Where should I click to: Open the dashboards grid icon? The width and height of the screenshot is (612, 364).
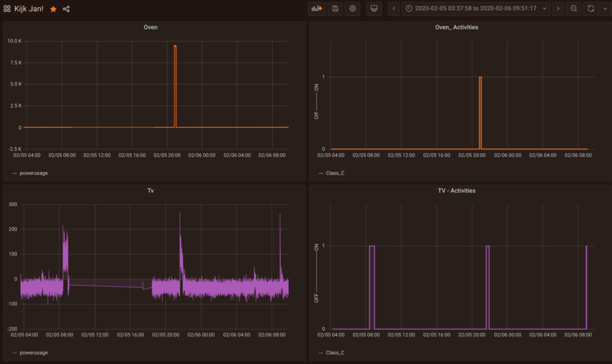pos(7,8)
